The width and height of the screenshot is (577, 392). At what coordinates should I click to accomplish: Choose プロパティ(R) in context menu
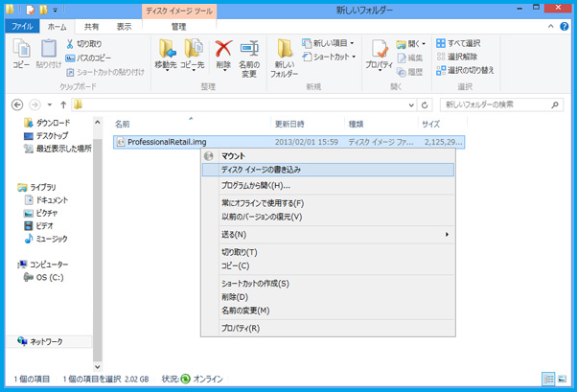coord(328,328)
